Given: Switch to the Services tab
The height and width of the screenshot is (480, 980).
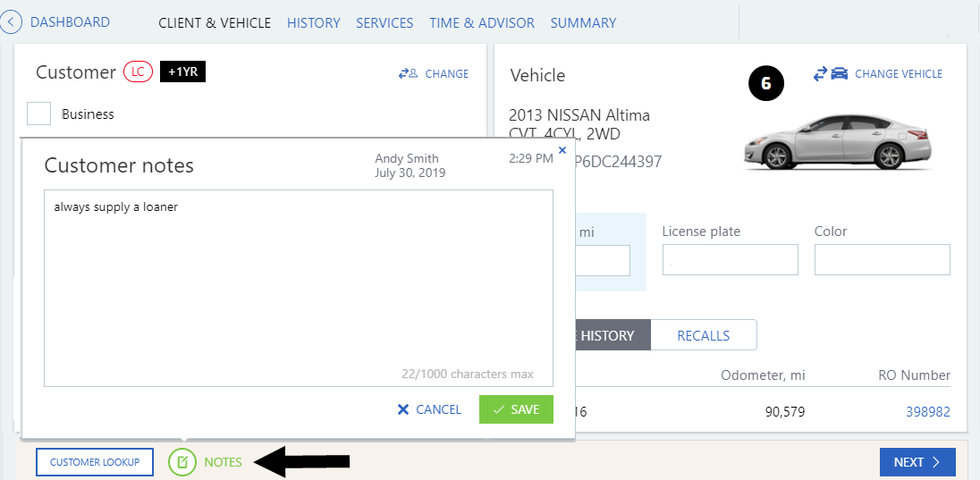Looking at the screenshot, I should pos(384,22).
